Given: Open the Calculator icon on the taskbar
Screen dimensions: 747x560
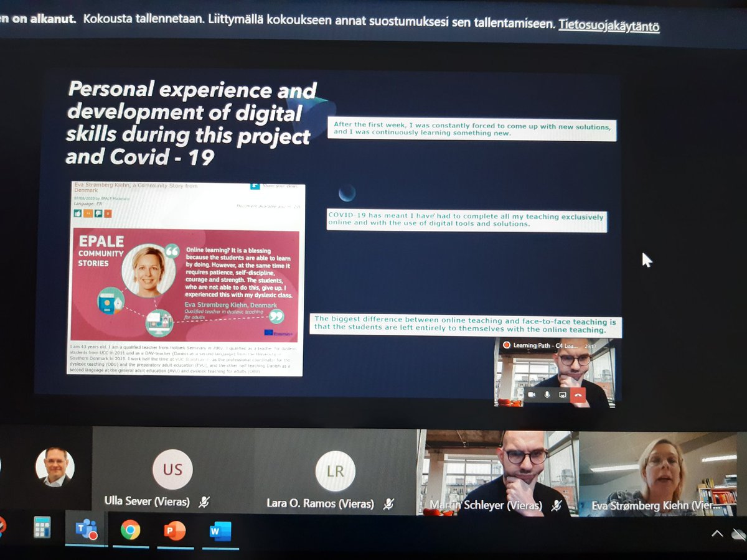Looking at the screenshot, I should (42, 528).
